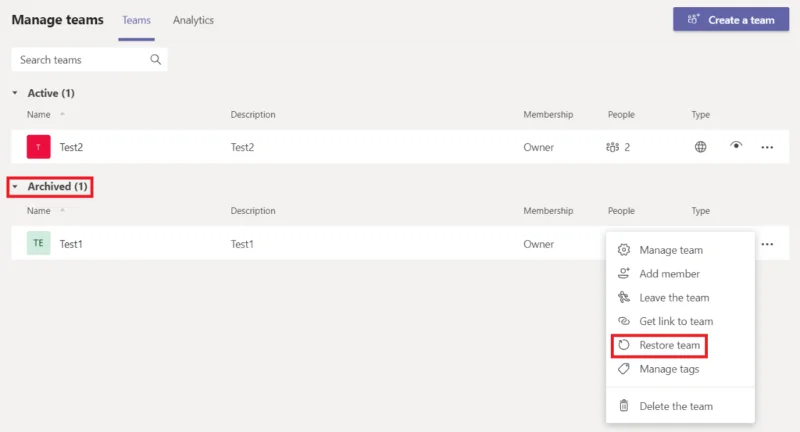Image resolution: width=800 pixels, height=432 pixels.
Task: Click Type header in Active section
Action: 701,114
